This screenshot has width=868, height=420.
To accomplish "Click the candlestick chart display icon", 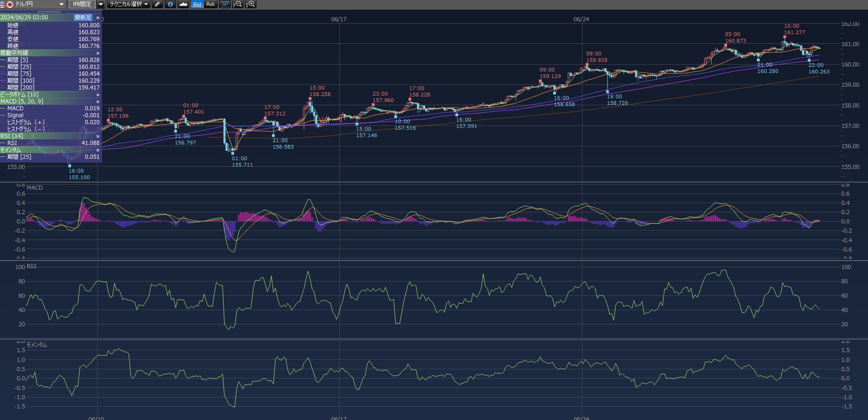I will 225,4.
